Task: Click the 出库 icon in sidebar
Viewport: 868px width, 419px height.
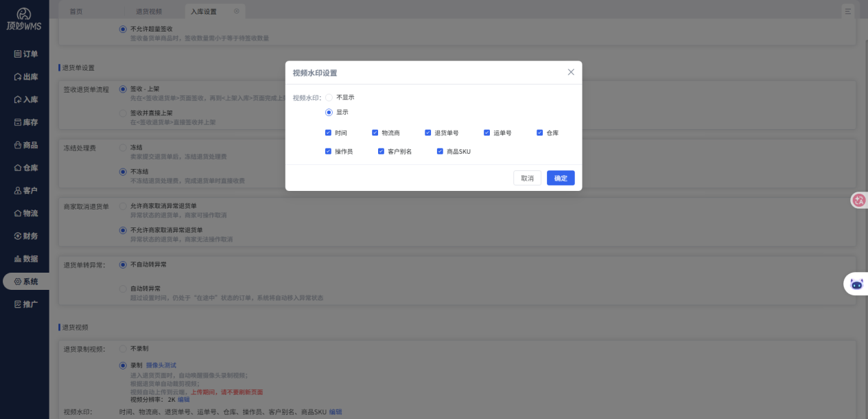Action: pos(18,77)
